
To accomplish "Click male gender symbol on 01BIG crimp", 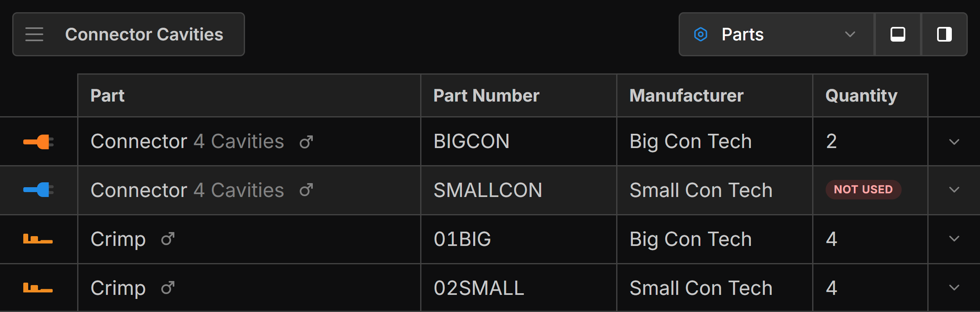I will click(x=168, y=239).
